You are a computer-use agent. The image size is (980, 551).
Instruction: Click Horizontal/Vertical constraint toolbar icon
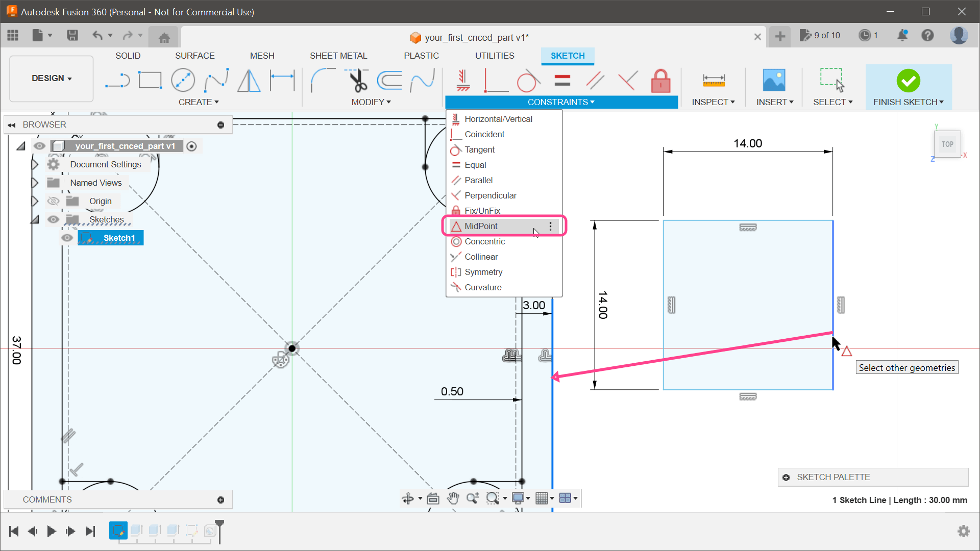tap(463, 81)
